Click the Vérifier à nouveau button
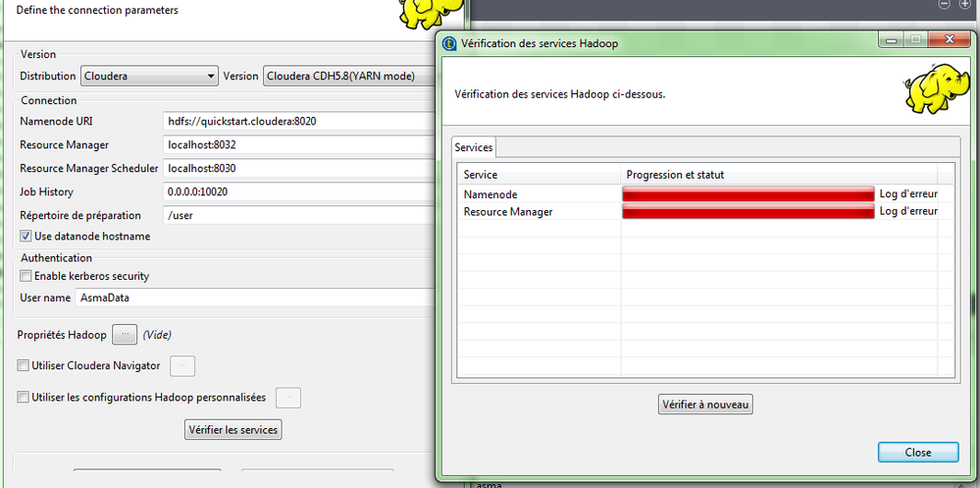Viewport: 980px width, 488px height. pyautogui.click(x=705, y=405)
